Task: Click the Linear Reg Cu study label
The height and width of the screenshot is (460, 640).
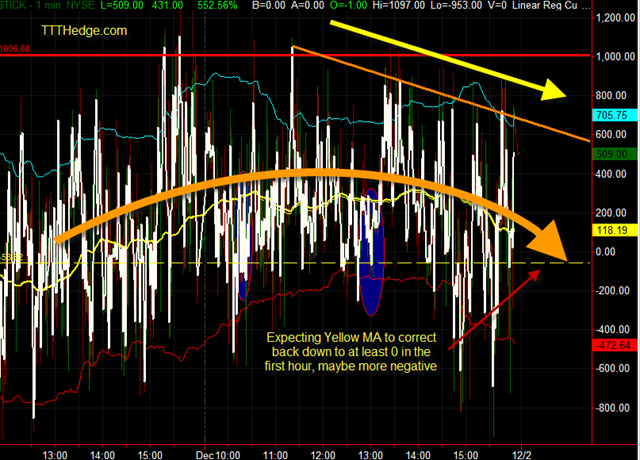Action: (544, 5)
